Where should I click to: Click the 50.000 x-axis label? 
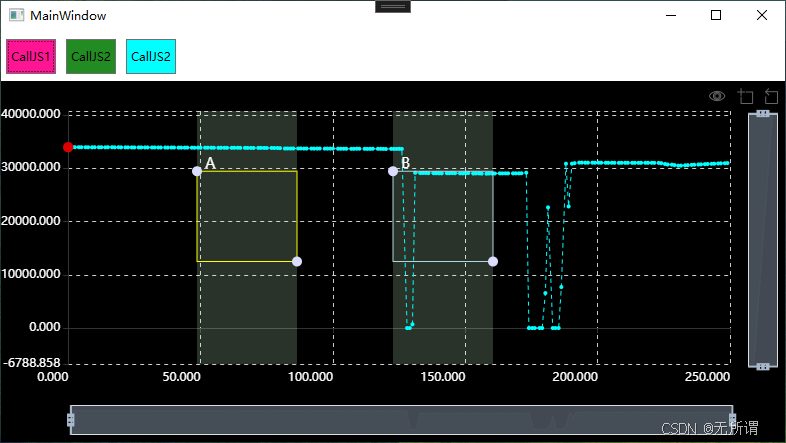pyautogui.click(x=181, y=376)
